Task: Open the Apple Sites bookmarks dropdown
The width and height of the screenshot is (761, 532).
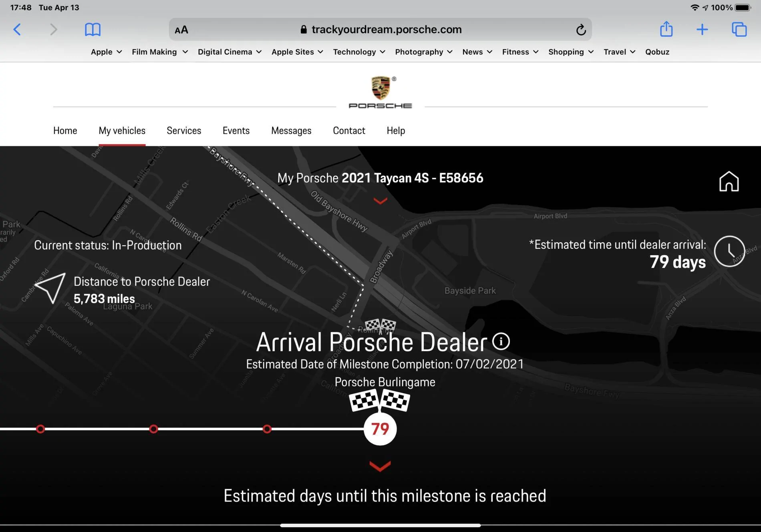Action: coord(297,52)
